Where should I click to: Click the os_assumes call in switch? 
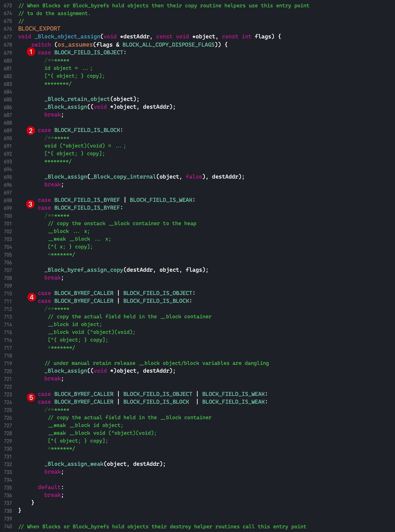[75, 45]
